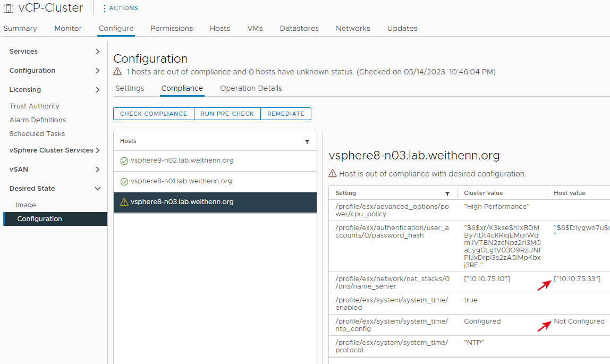
Task: Open the Operation Details sub-tab
Action: coord(251,88)
